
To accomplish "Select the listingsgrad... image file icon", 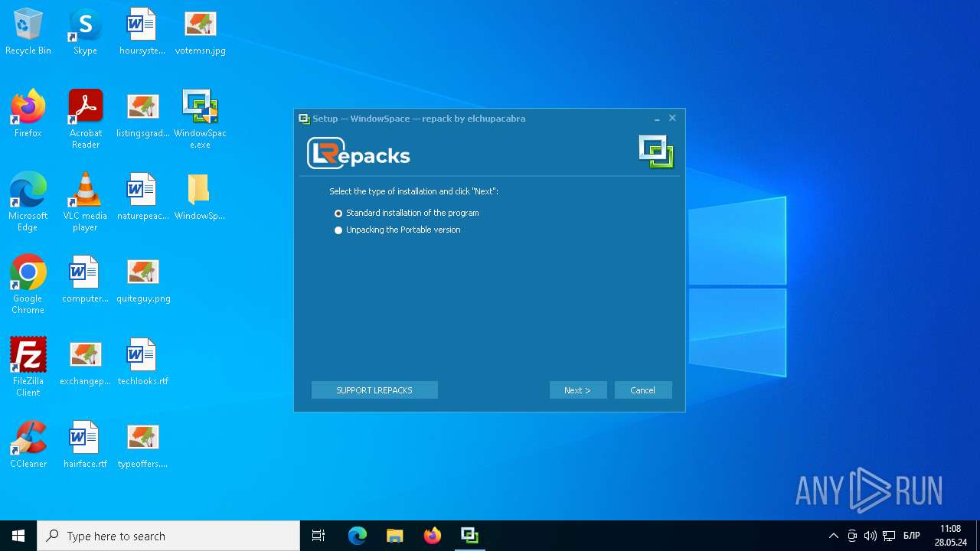I will [142, 114].
